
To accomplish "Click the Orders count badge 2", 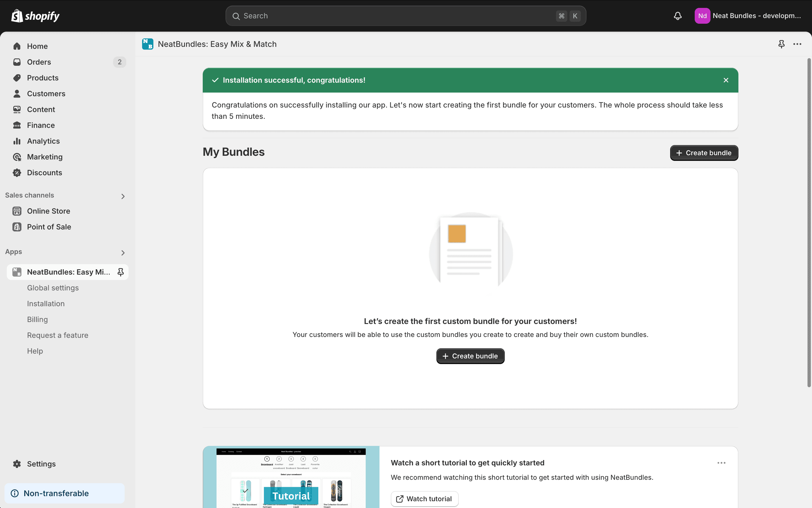I will pos(120,62).
